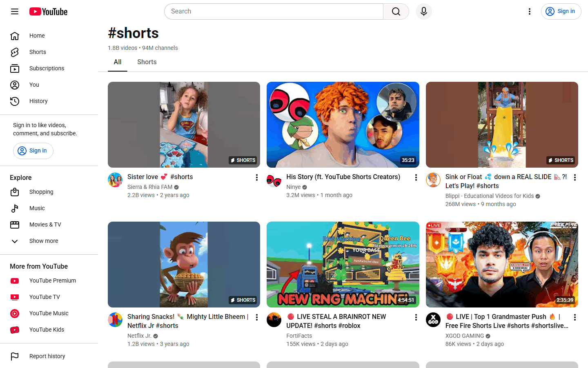Open the settings three-dot menu in header
The width and height of the screenshot is (588, 368).
pyautogui.click(x=530, y=11)
